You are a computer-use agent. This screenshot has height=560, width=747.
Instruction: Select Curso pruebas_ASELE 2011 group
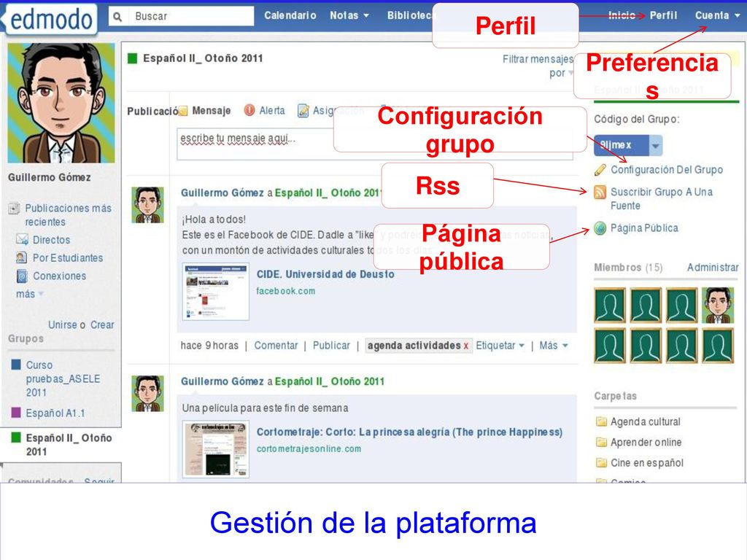tap(63, 378)
